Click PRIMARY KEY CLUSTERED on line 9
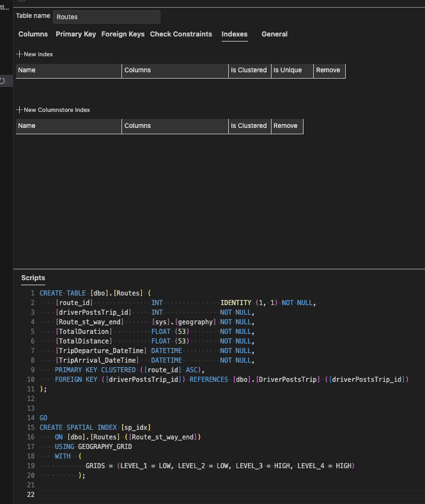The width and height of the screenshot is (425, 504). pyautogui.click(x=95, y=370)
